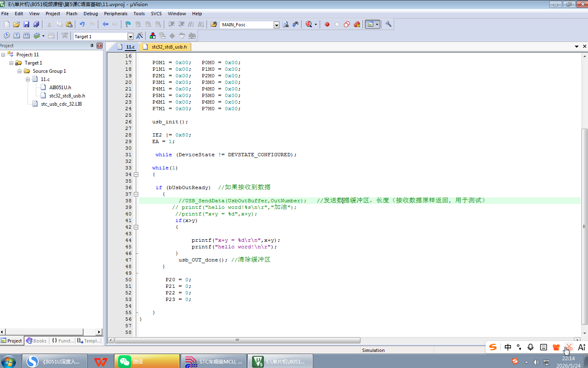
Task: Click Project panel horizontal scrollbar
Action: tap(44, 332)
